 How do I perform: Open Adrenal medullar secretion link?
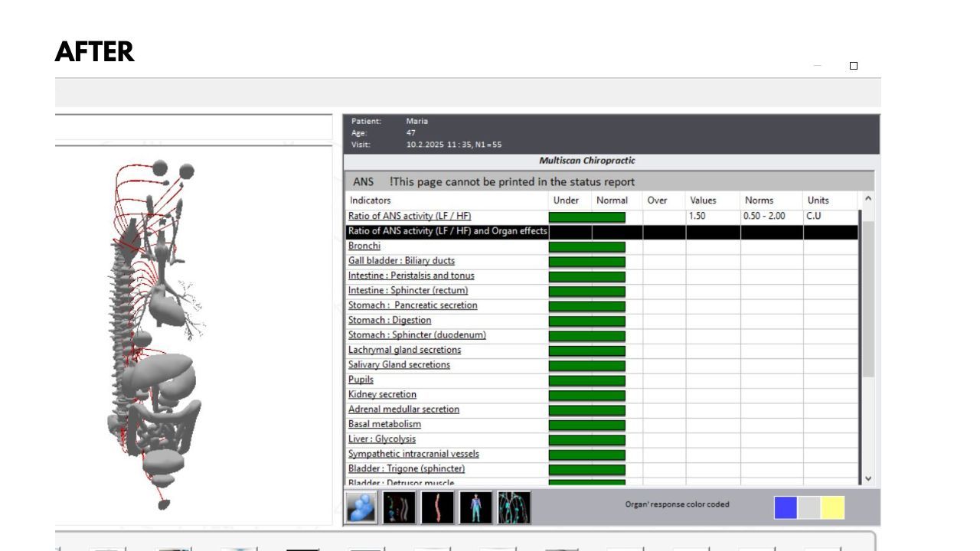click(x=403, y=409)
